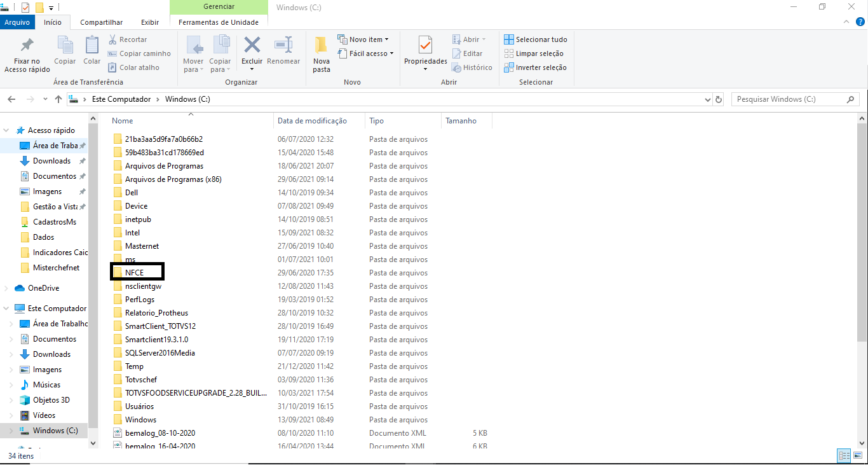Click Editar in the ribbon
868x465 pixels.
(x=467, y=53)
